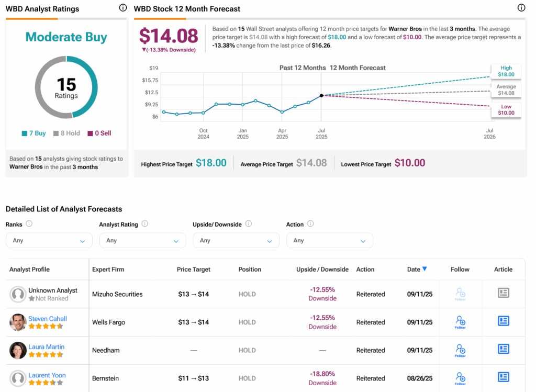
Task: Select the 0 Sell legend swatch
Action: (90, 133)
